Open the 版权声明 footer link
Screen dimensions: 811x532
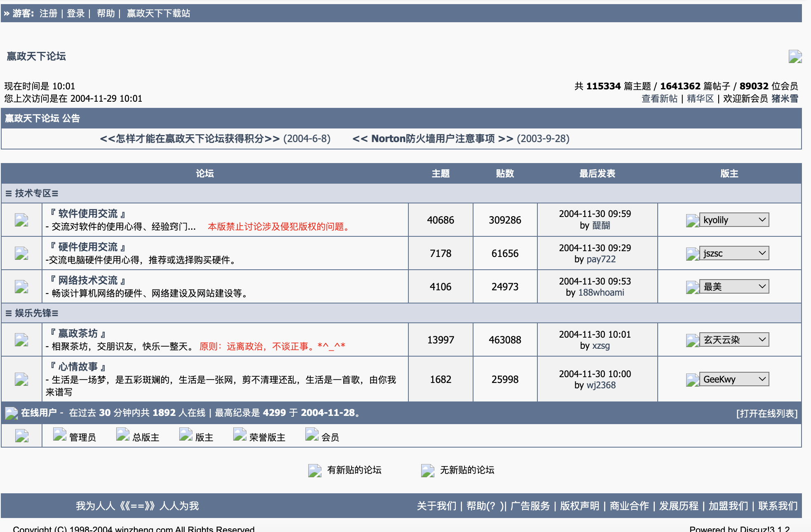(579, 506)
